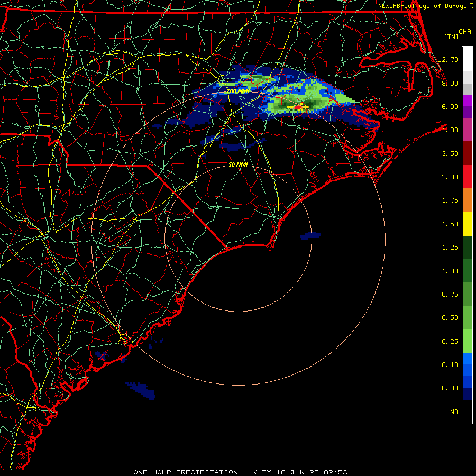Click the 100 NMI range ring label

pos(238,91)
